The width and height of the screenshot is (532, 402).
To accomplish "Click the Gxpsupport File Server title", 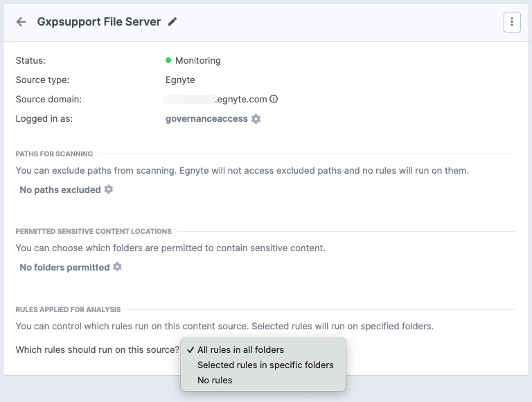I will [x=99, y=21].
